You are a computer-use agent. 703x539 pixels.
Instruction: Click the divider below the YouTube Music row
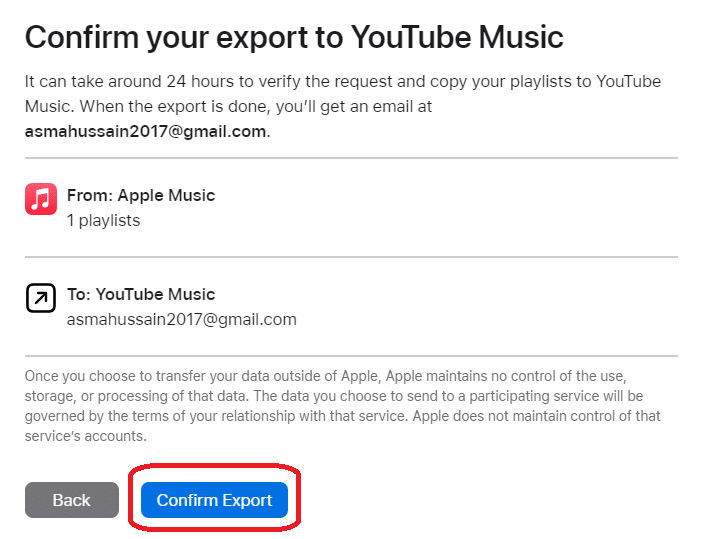(x=351, y=356)
